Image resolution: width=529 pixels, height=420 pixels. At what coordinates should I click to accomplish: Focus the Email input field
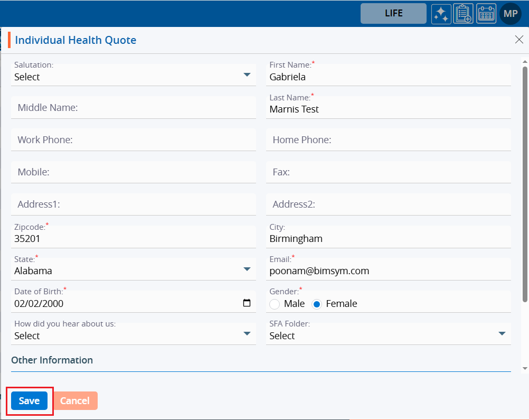[x=388, y=271]
